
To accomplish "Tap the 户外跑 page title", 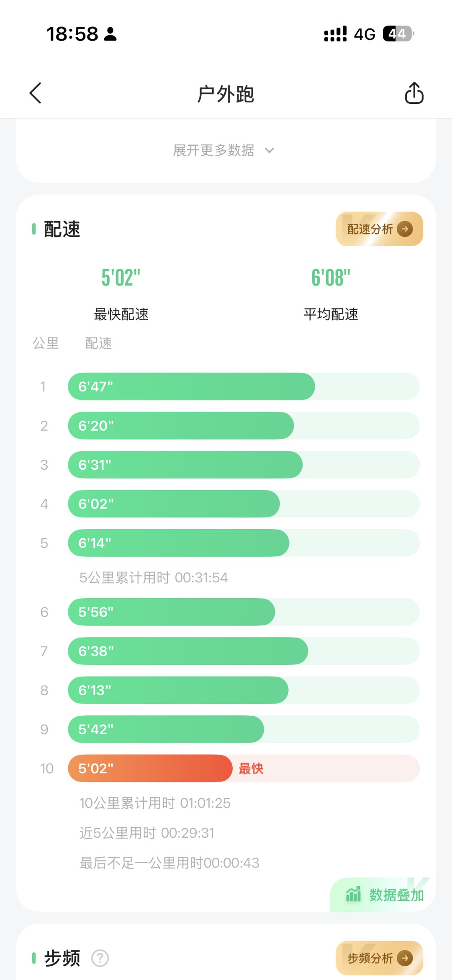I will pos(226,94).
